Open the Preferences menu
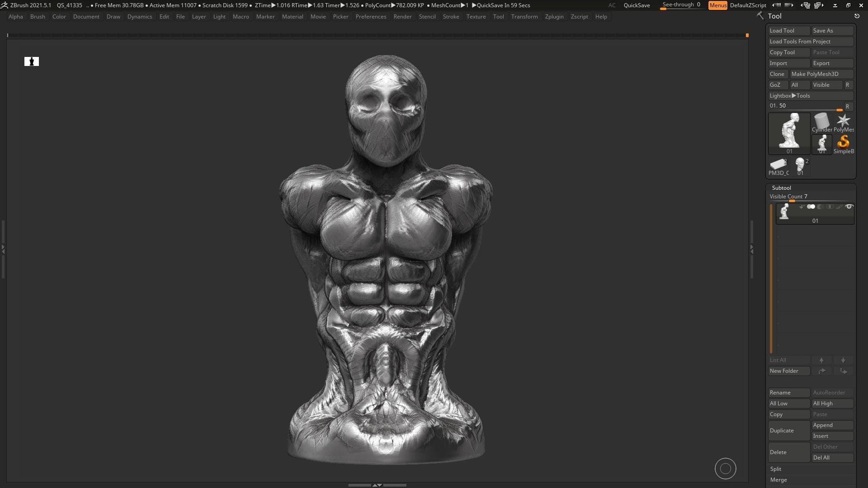This screenshot has height=488, width=868. click(371, 16)
